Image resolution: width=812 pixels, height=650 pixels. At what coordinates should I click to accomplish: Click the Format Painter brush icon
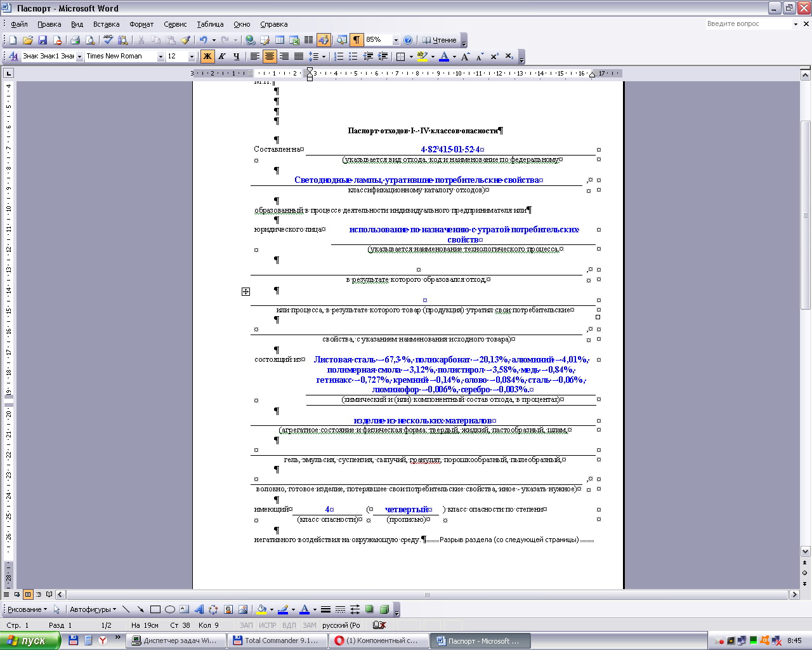(x=185, y=40)
